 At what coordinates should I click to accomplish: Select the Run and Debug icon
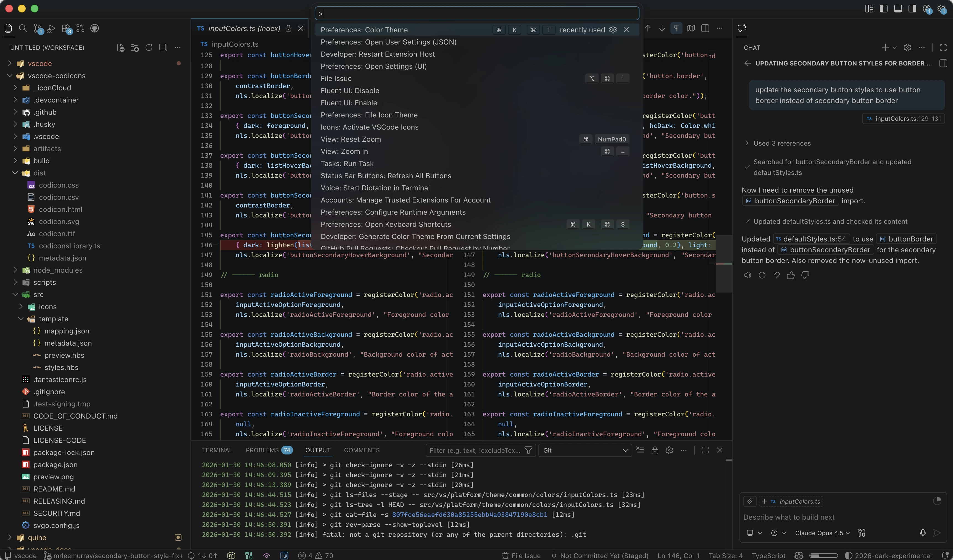pos(51,28)
